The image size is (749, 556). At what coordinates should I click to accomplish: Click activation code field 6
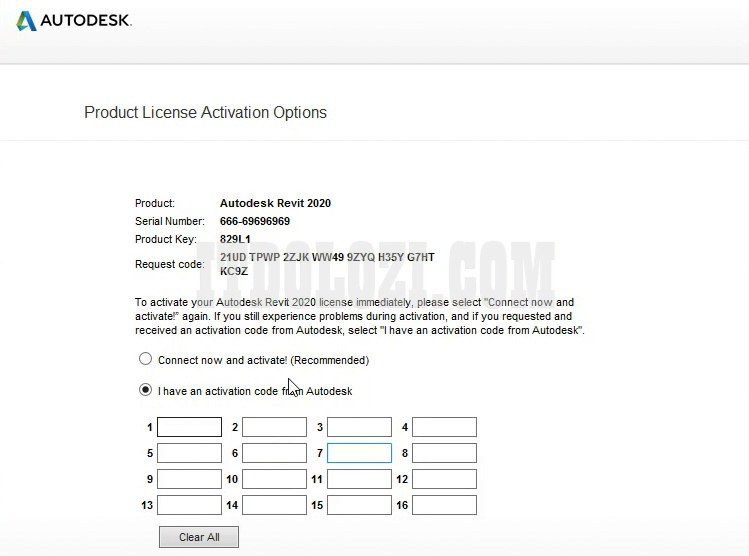point(274,453)
